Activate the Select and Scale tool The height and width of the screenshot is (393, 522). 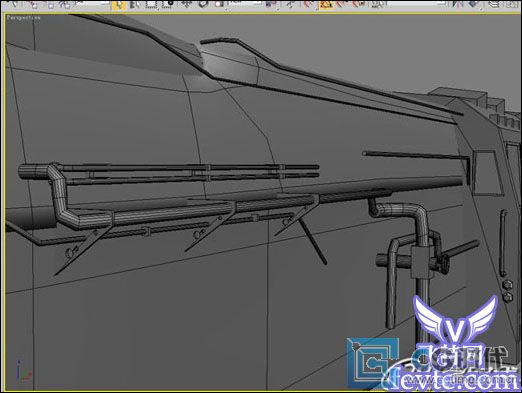click(x=219, y=5)
